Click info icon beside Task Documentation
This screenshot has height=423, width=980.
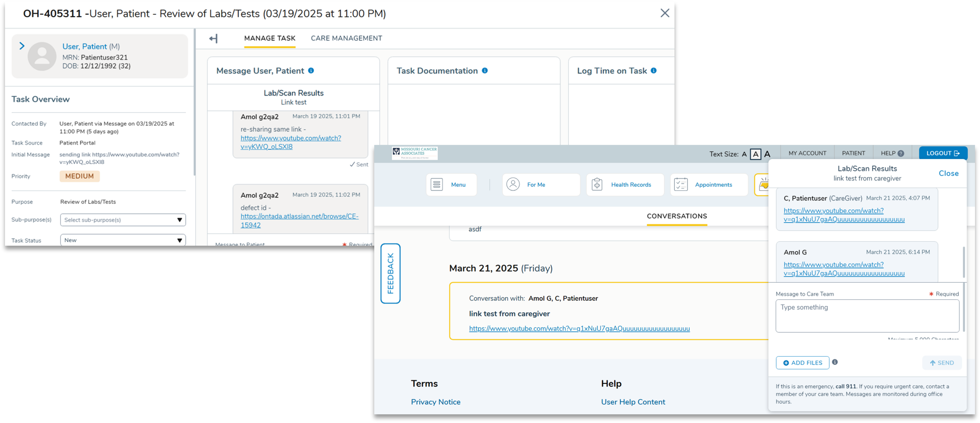point(485,71)
